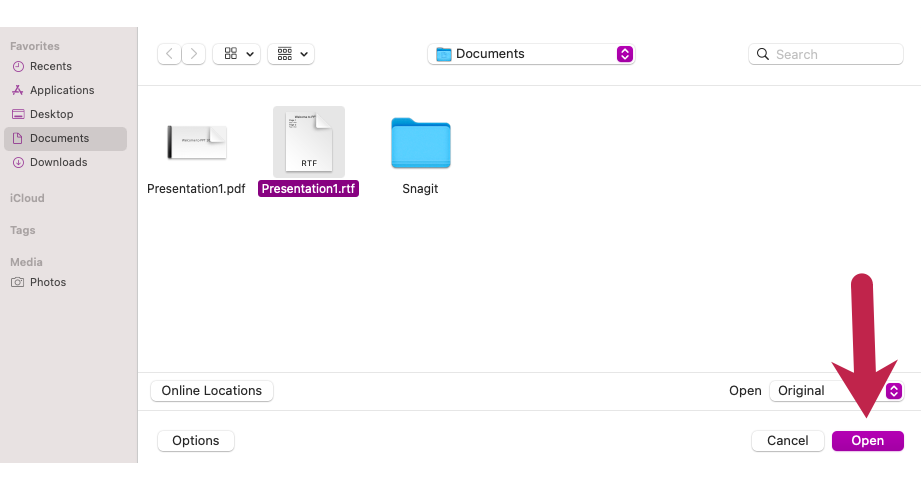Open Recents in sidebar
The image size is (921, 502).
coord(50,66)
